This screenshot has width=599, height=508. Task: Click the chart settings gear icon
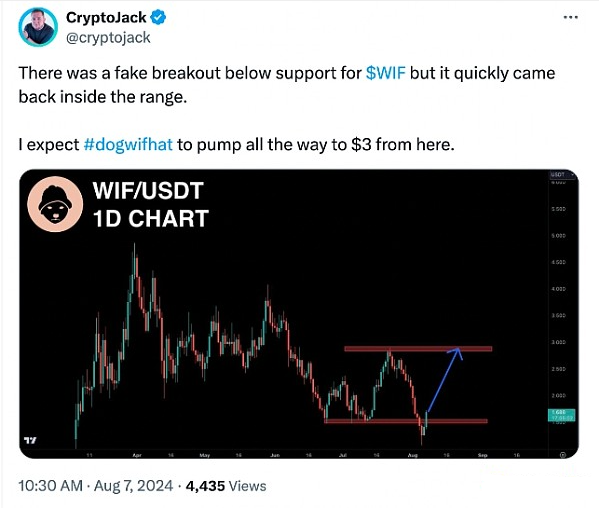pyautogui.click(x=562, y=455)
